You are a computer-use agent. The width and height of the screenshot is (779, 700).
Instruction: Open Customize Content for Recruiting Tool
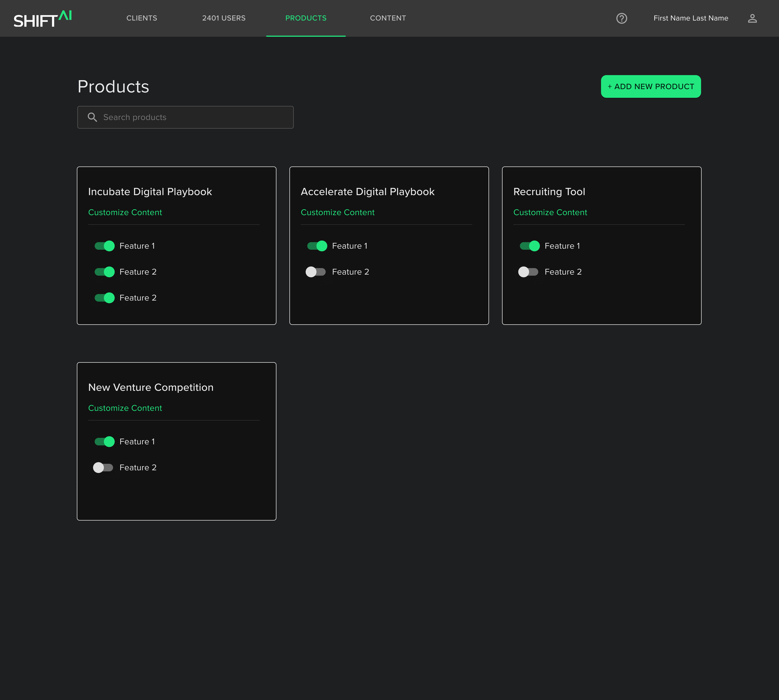click(550, 212)
